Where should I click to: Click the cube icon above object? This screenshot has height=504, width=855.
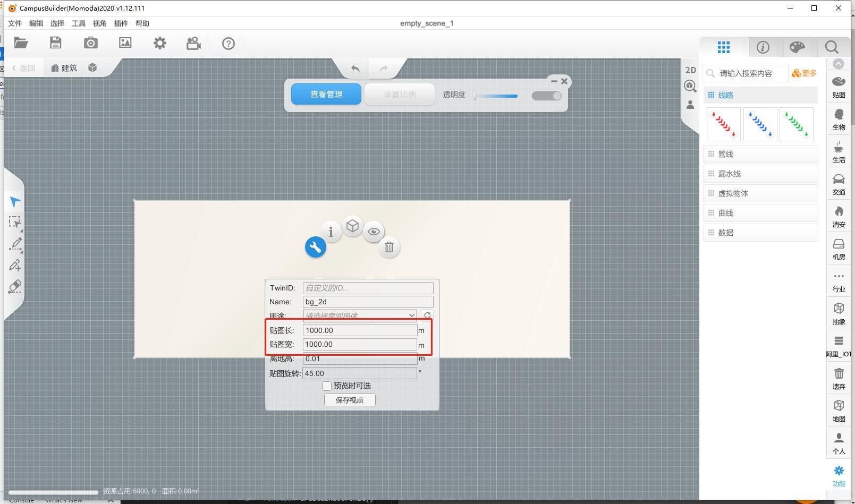(352, 226)
